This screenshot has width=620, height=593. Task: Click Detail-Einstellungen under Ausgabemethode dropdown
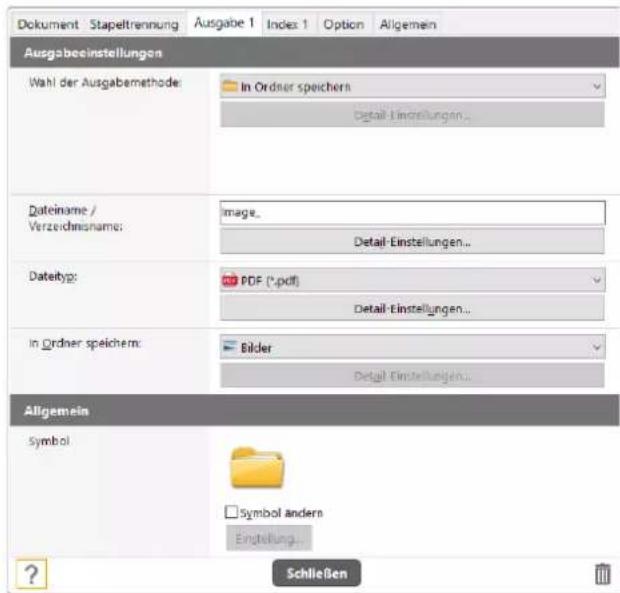[x=412, y=115]
